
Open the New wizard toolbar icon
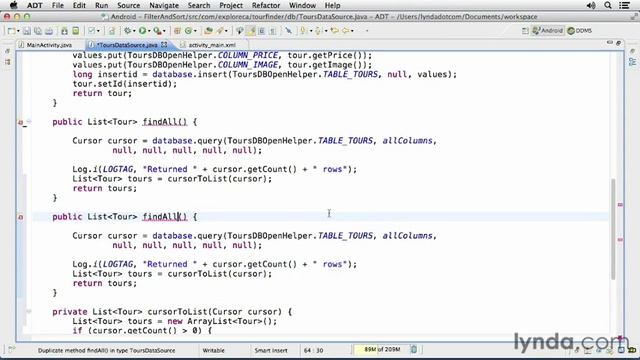coord(11,31)
